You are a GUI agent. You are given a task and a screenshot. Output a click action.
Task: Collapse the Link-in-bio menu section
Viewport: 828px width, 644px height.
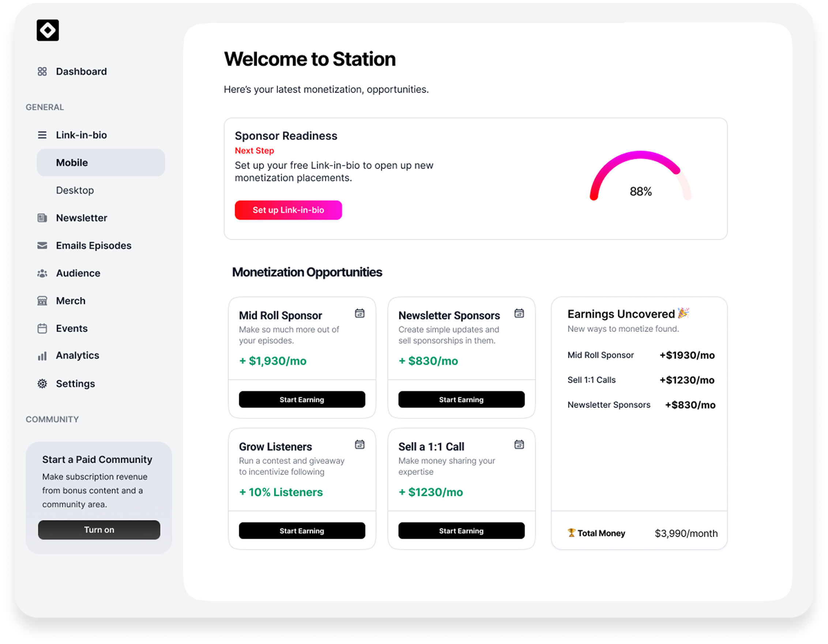81,135
